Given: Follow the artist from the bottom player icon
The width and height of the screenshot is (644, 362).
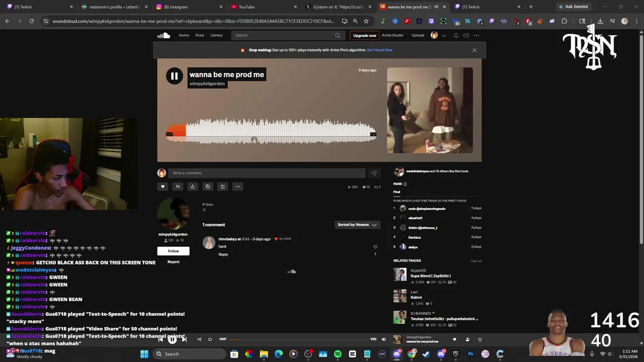Looking at the screenshot, I should 467,339.
